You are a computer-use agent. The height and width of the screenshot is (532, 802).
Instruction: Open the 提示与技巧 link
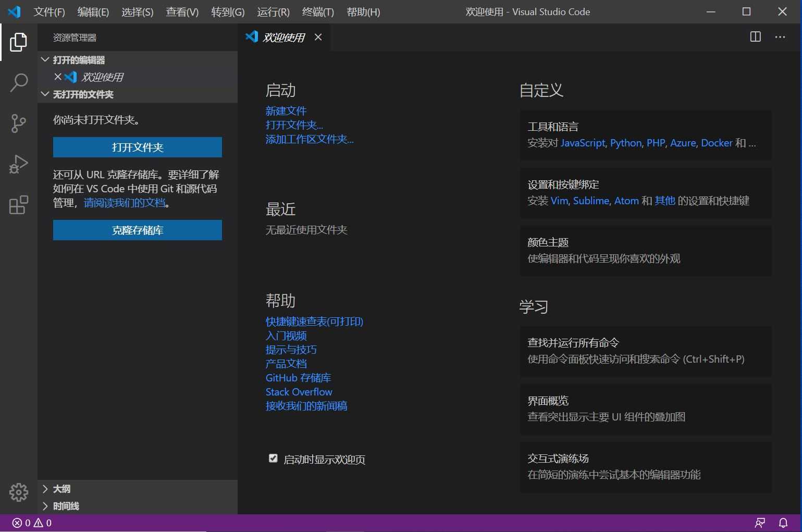coord(291,350)
